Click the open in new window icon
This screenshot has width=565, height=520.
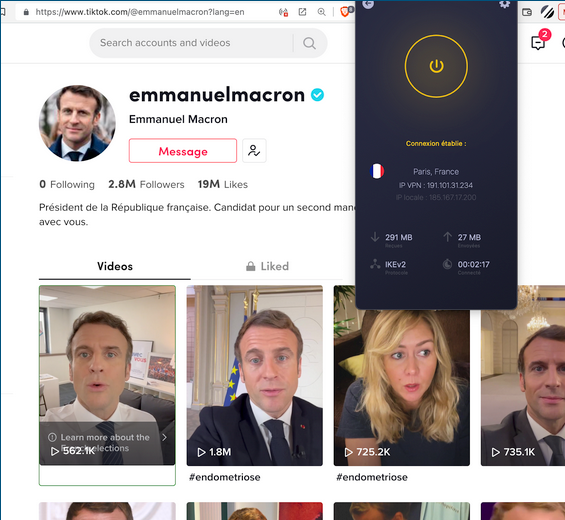tap(302, 12)
